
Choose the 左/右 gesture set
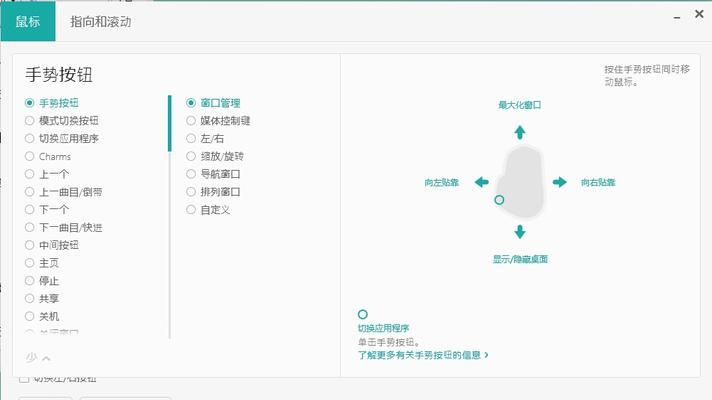click(191, 138)
